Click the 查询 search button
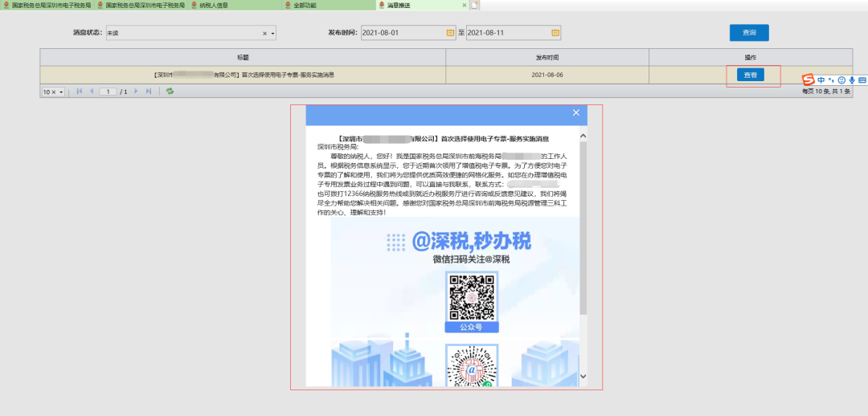The width and height of the screenshot is (868, 416). [x=749, y=33]
